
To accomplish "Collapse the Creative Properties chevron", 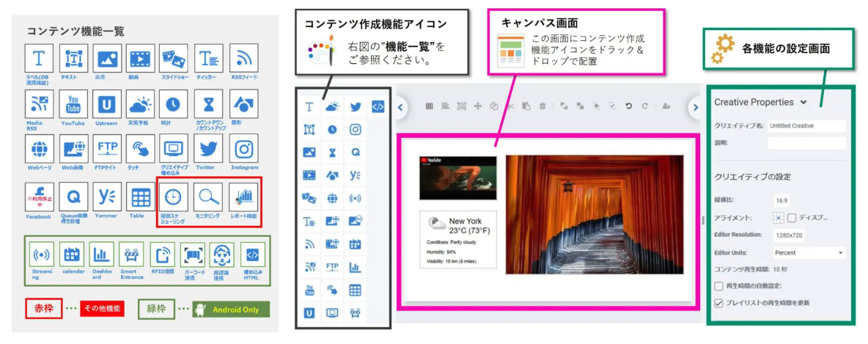I will coord(803,102).
